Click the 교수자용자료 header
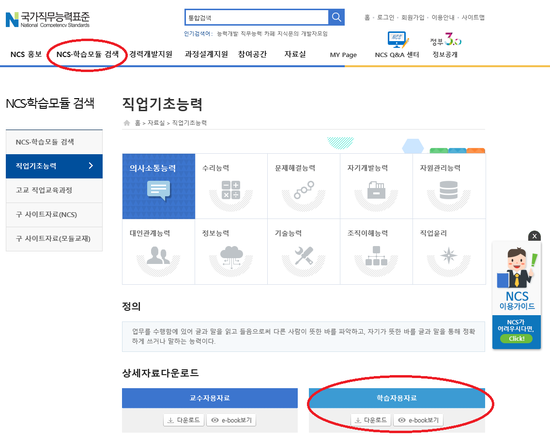Image resolution: width=550 pixels, height=437 pixels. [x=210, y=398]
